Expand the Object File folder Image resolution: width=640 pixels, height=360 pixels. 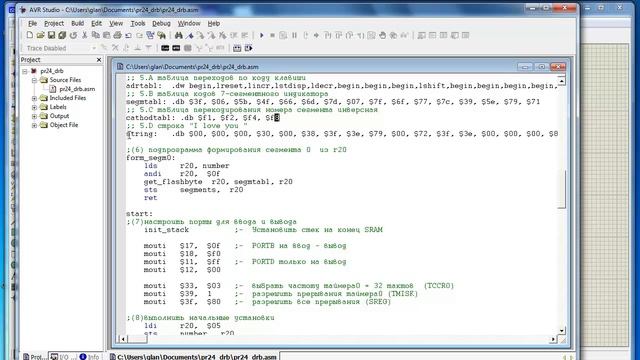(34, 125)
